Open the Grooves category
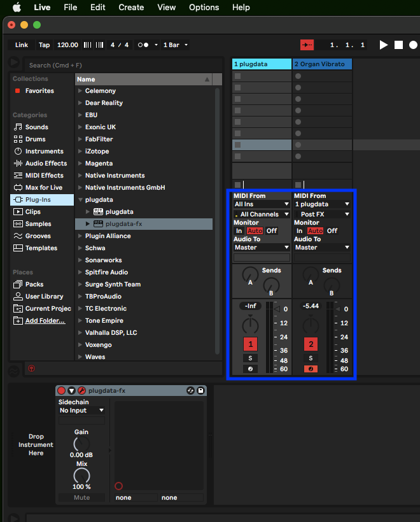Image resolution: width=420 pixels, height=522 pixels. (38, 236)
